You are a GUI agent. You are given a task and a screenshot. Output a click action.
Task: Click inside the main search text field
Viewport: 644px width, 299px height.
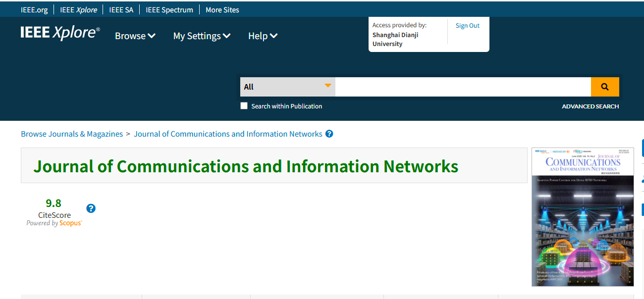click(x=463, y=87)
